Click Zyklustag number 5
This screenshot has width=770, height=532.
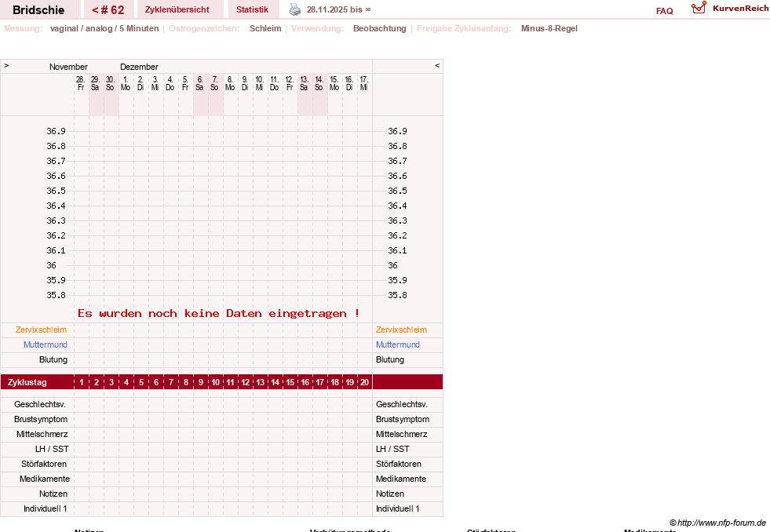(x=141, y=382)
